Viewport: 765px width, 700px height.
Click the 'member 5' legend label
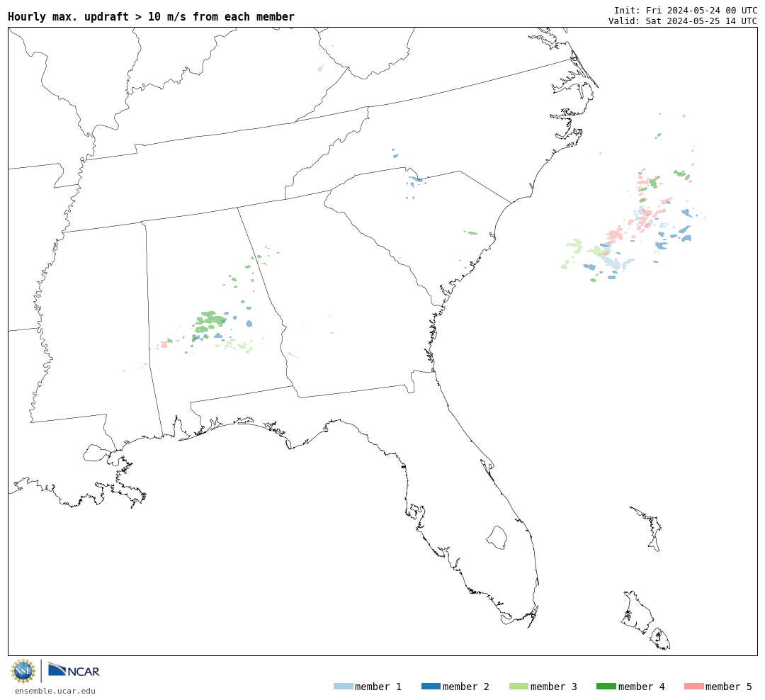(x=729, y=687)
